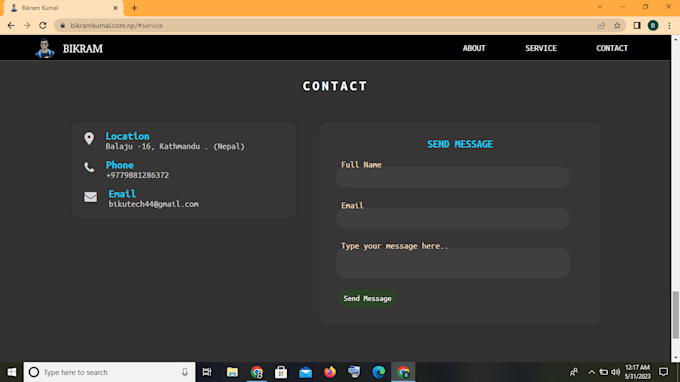Open Firefox from the taskbar

click(330, 372)
